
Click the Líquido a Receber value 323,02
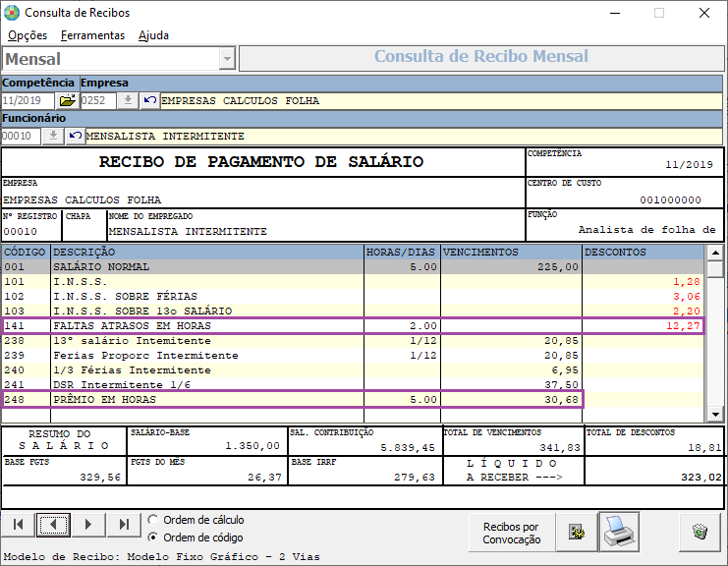[x=701, y=478]
